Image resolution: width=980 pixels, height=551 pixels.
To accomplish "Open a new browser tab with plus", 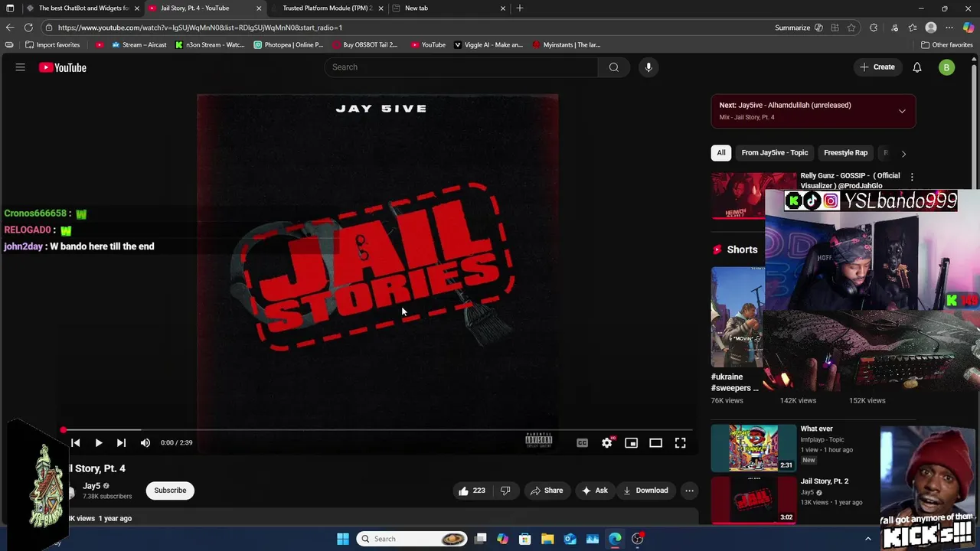I will click(x=520, y=8).
